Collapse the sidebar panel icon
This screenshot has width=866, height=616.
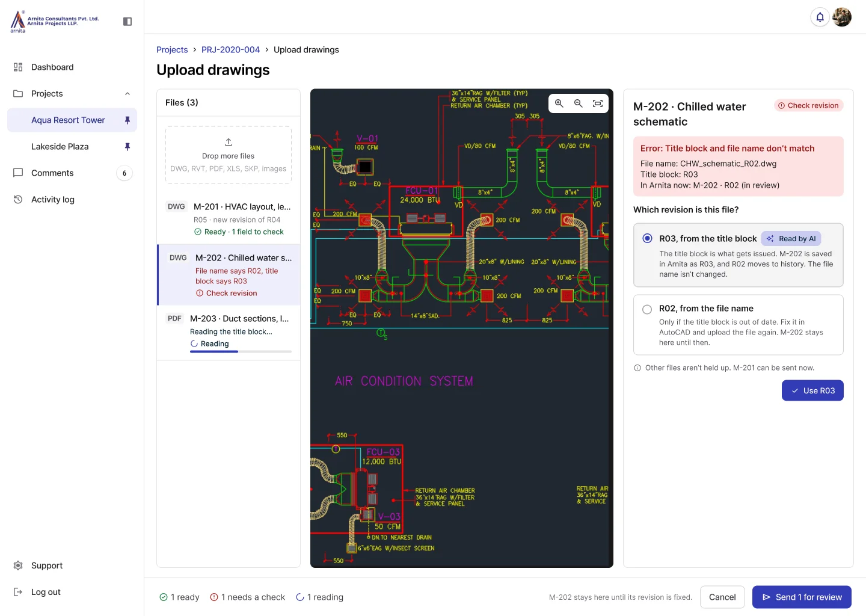tap(127, 22)
